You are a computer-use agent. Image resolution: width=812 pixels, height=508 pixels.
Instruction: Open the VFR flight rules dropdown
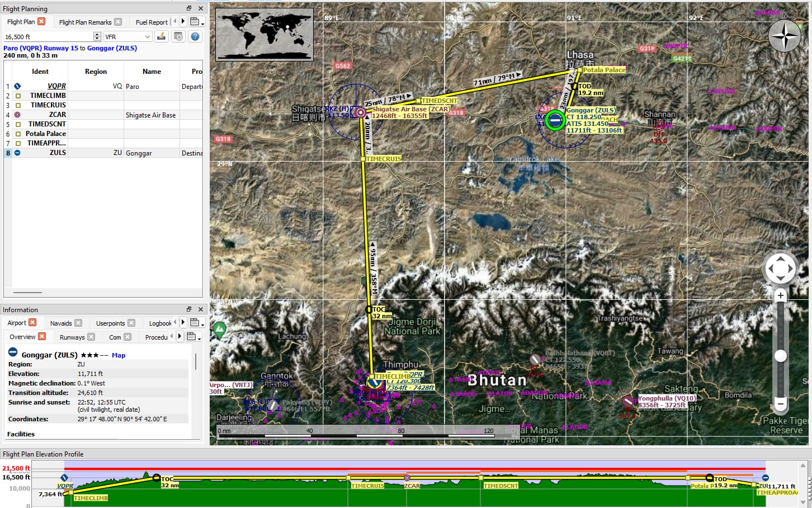(x=128, y=36)
